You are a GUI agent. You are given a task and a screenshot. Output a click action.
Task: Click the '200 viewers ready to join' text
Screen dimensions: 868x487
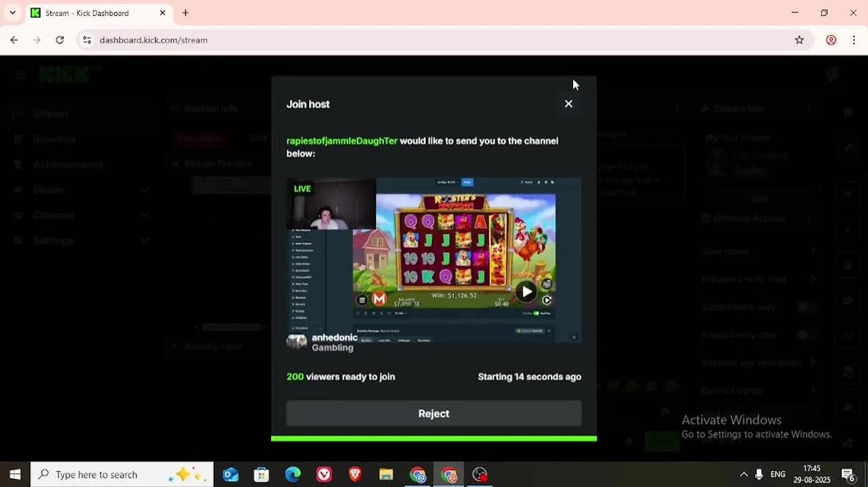tap(341, 377)
